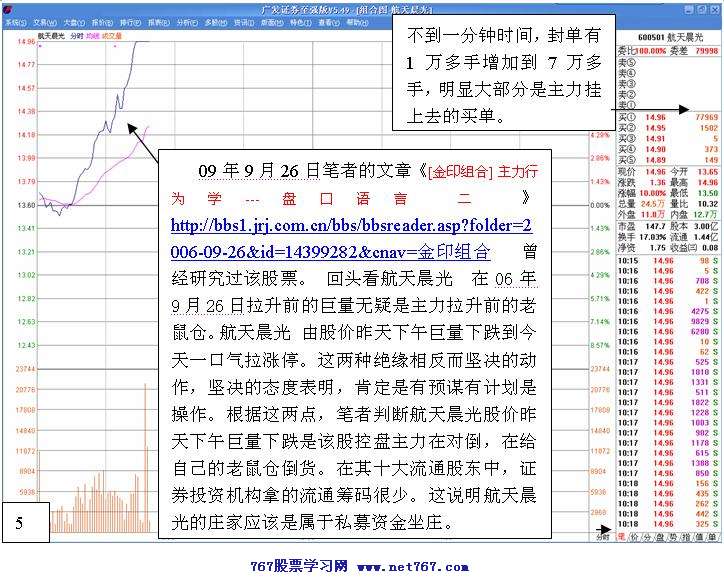Open the 桌面(D) menu

pos(272,22)
